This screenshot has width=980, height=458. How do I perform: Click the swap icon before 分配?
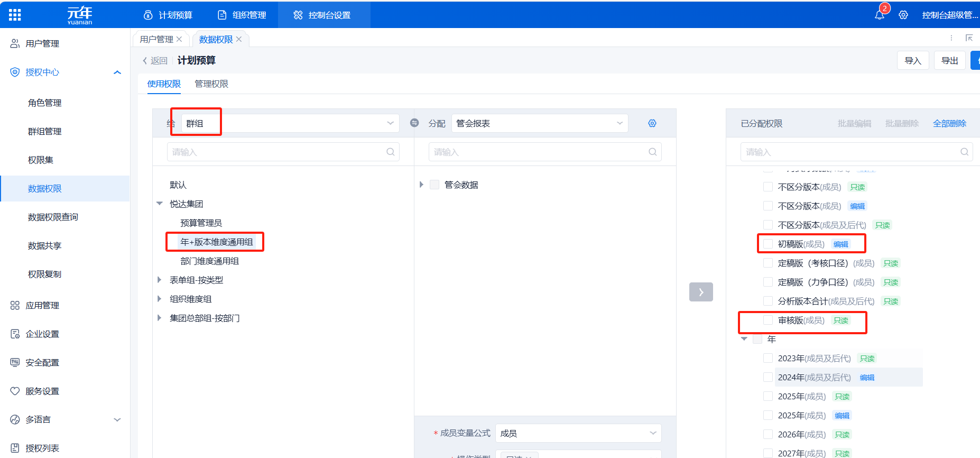coord(414,123)
